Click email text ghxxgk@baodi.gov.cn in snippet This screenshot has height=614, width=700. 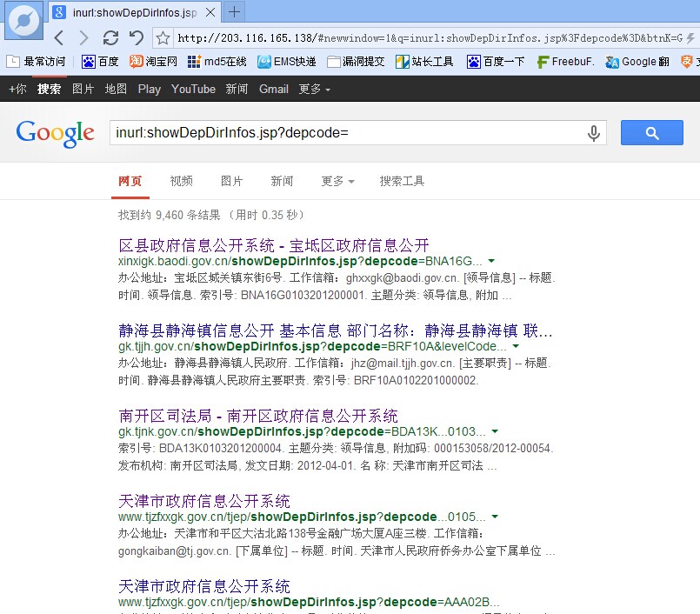[x=402, y=278]
